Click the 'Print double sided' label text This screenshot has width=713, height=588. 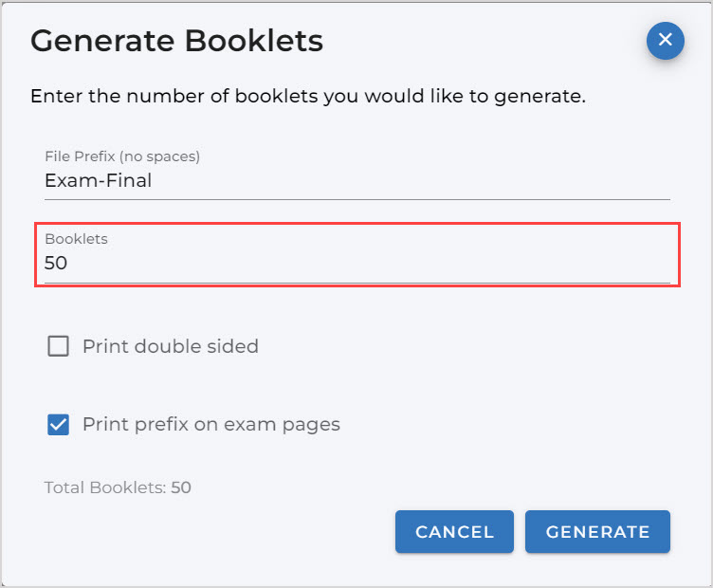[x=171, y=346]
